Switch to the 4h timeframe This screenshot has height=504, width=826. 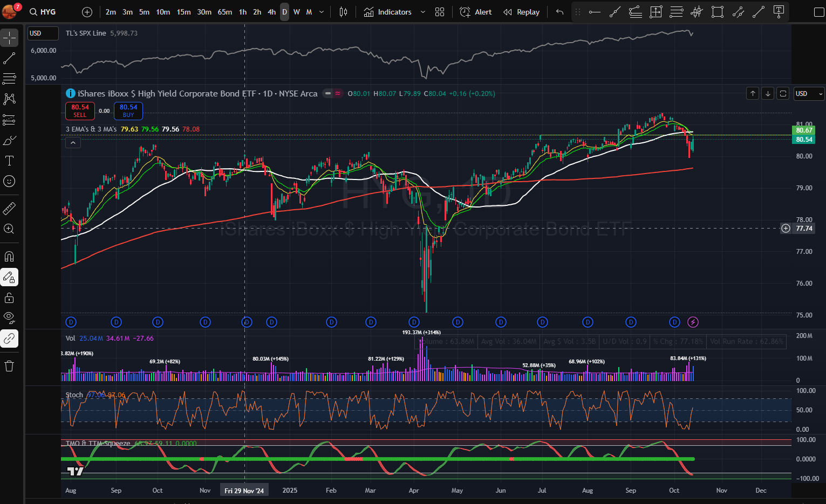[x=272, y=12]
